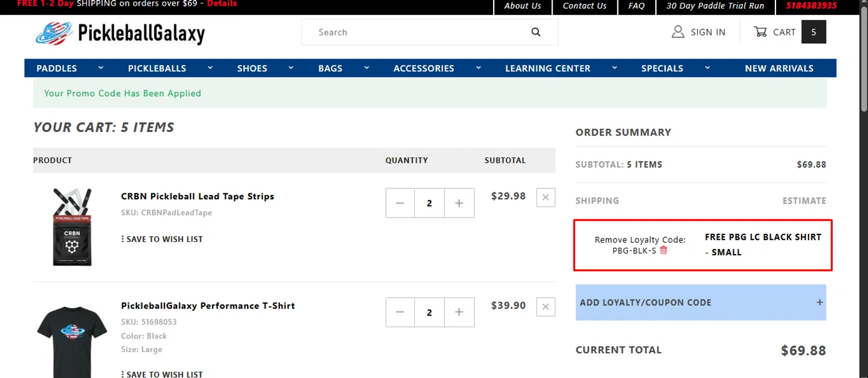Screen dimensions: 868x378
Task: Open PickleballGalaxy Performance T-Shirt title
Action: pyautogui.click(x=208, y=306)
